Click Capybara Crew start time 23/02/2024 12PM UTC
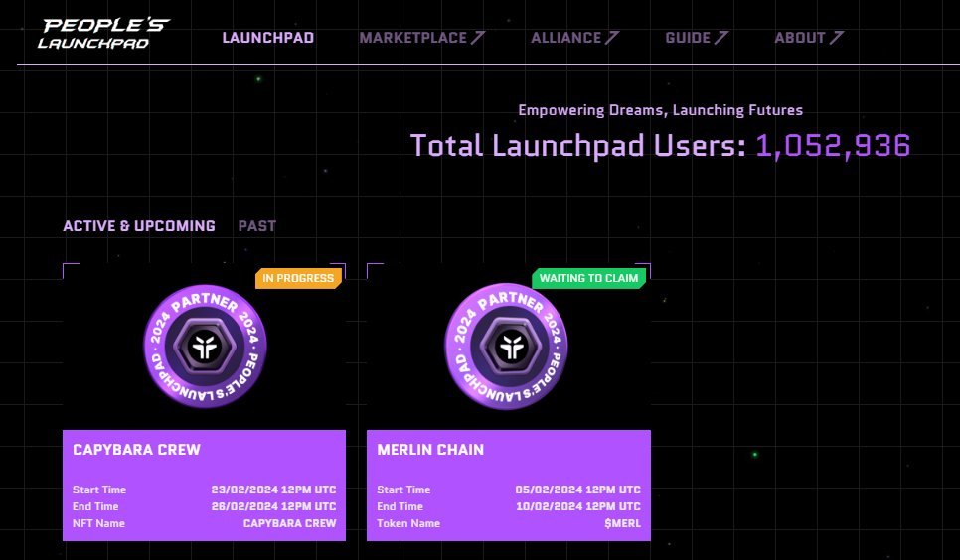The height and width of the screenshot is (560, 960). click(x=273, y=490)
